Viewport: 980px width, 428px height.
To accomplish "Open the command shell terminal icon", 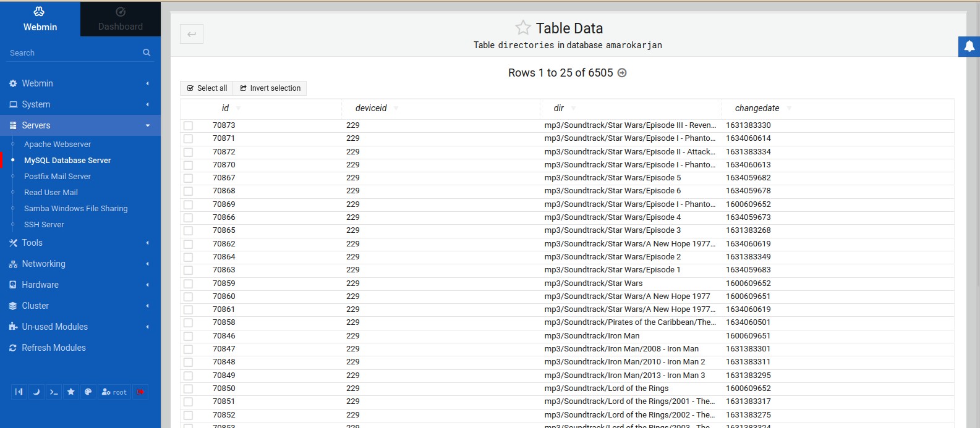I will pyautogui.click(x=54, y=392).
